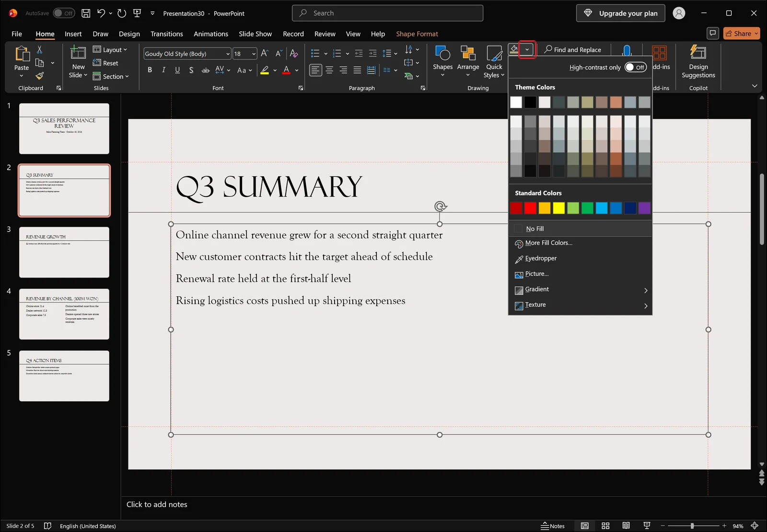Open font color dropdown arrow

(x=297, y=70)
